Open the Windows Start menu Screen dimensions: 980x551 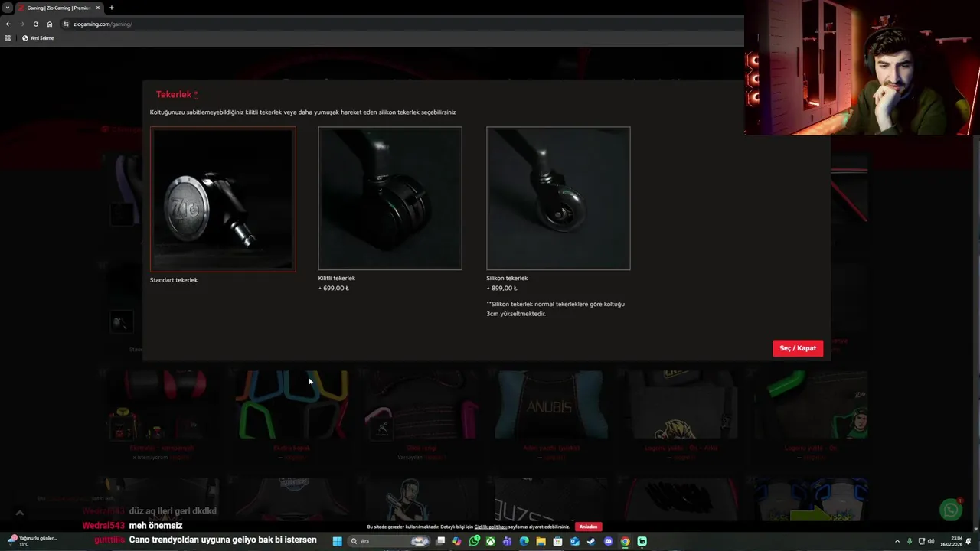[x=337, y=541]
